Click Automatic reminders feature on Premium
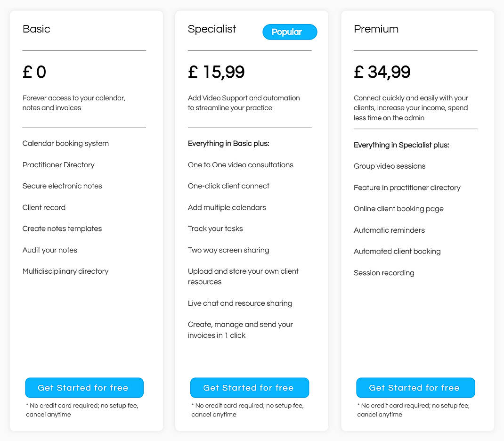504x441 pixels. point(390,230)
